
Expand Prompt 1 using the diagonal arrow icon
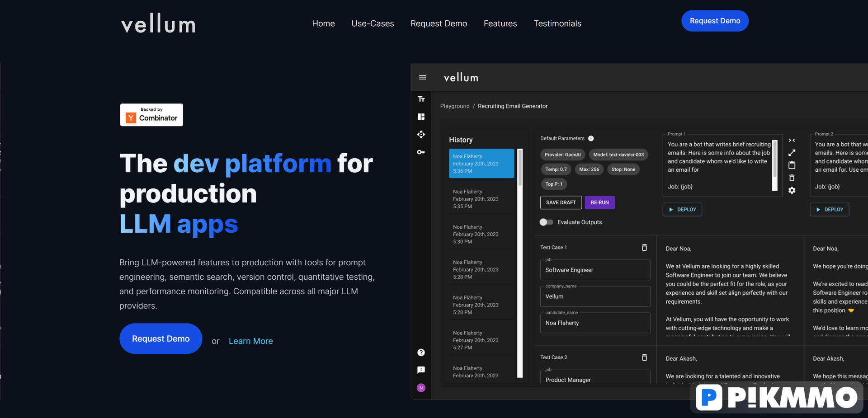click(x=792, y=153)
